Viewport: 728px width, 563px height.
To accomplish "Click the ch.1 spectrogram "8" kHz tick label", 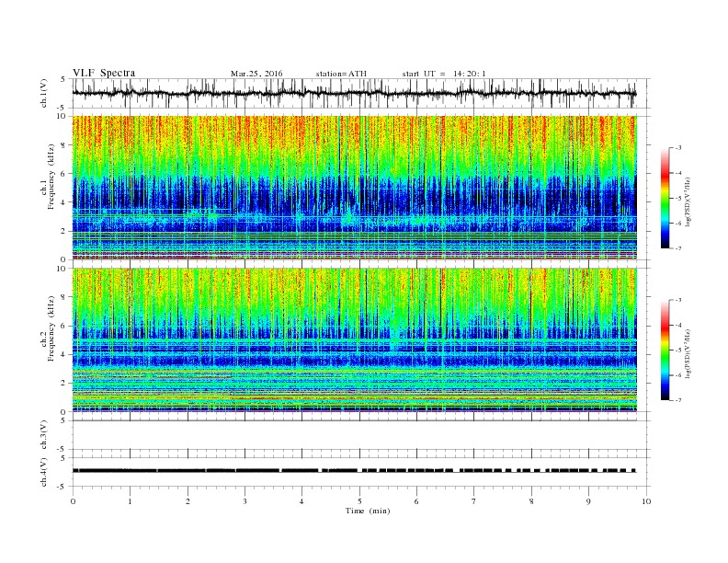I will coord(64,145).
